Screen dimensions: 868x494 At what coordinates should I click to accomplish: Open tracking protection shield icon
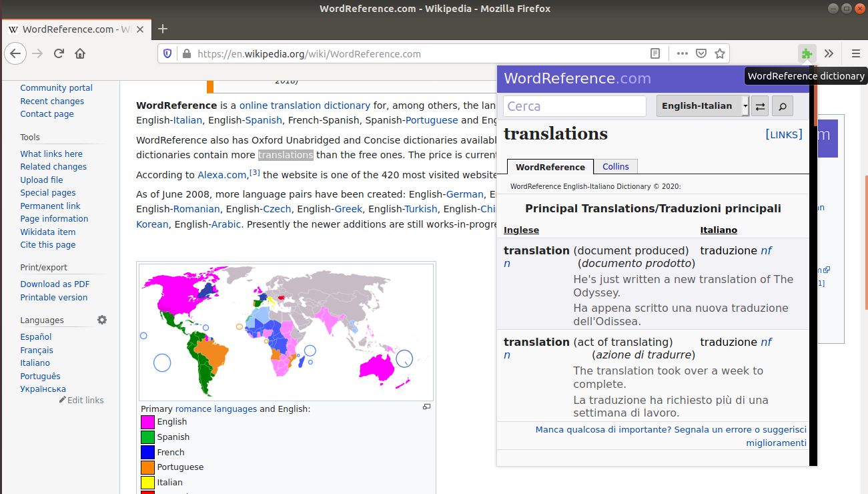[x=167, y=53]
